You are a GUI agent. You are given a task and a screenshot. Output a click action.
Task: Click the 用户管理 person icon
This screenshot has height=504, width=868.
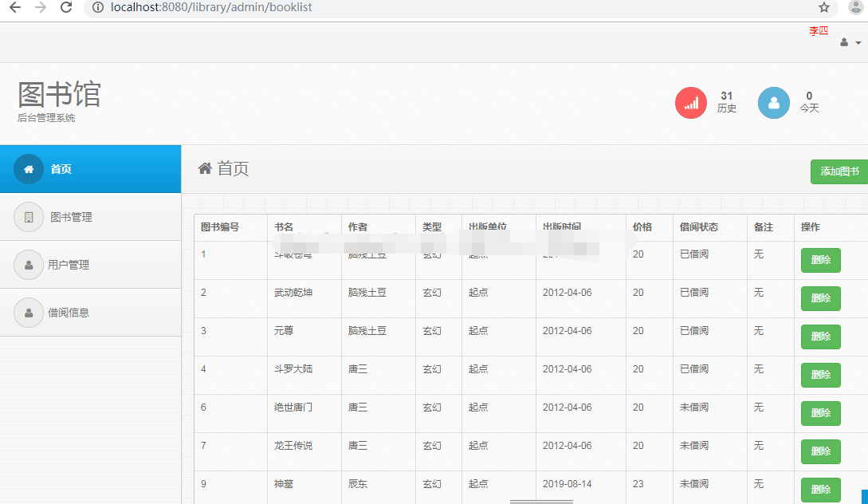pyautogui.click(x=29, y=264)
